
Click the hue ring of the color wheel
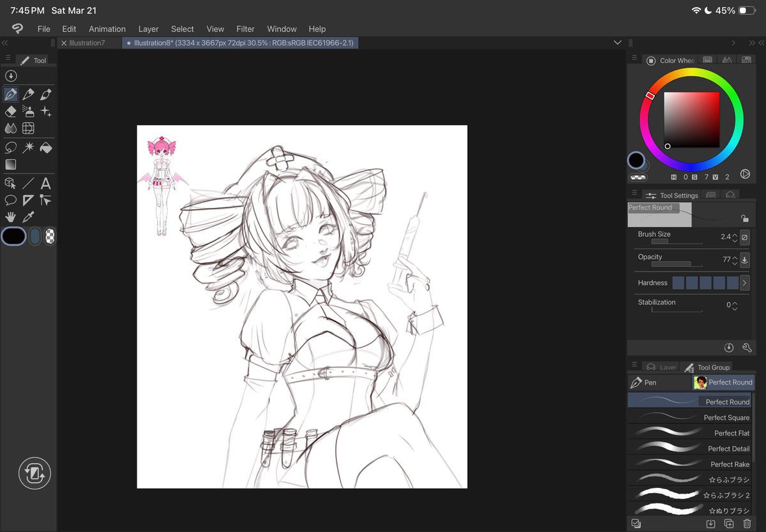[x=691, y=119]
